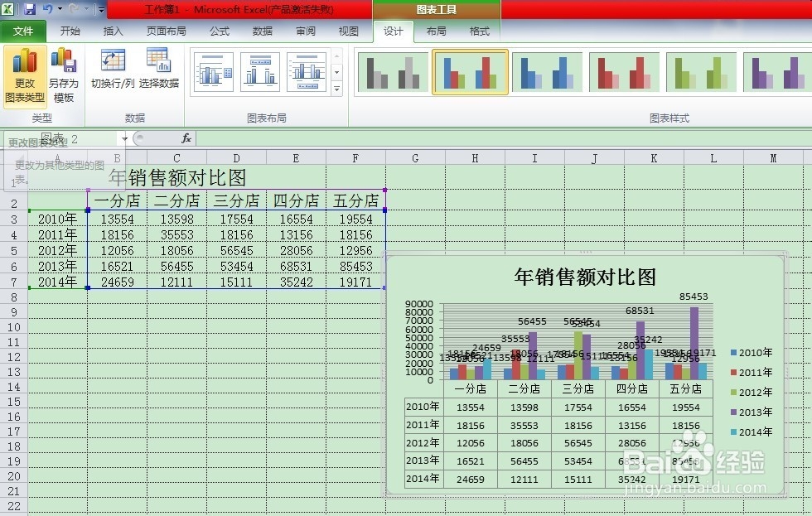Click spreadsheet cell with value 35553
This screenshot has height=516, width=812.
pyautogui.click(x=176, y=234)
